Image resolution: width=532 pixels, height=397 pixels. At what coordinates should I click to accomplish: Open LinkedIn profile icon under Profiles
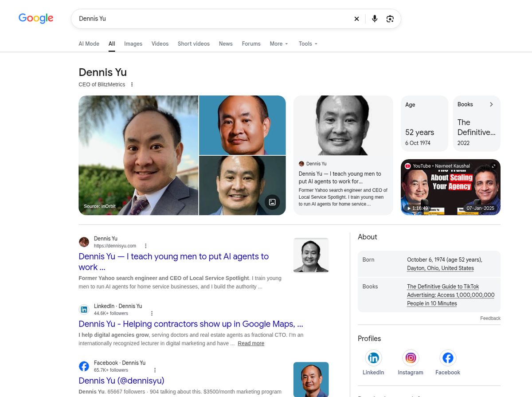[x=373, y=358]
